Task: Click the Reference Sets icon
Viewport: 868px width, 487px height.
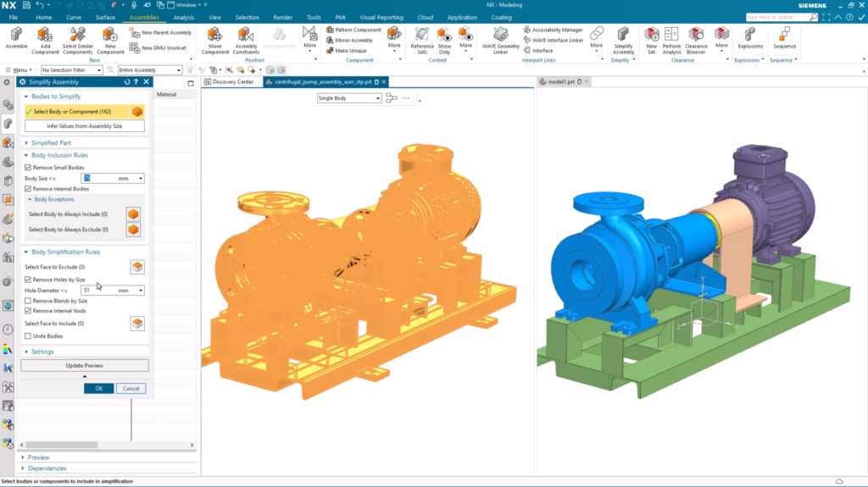Action: pos(421,36)
